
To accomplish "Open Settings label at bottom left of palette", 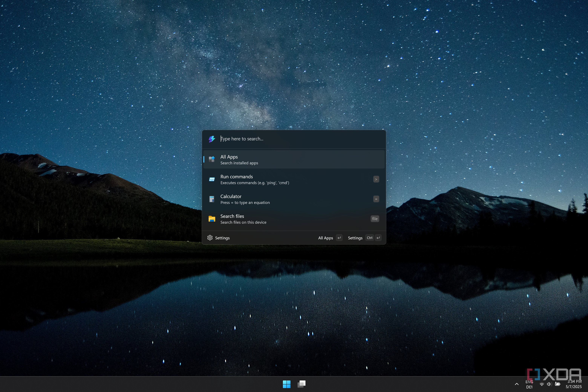I will click(222, 238).
